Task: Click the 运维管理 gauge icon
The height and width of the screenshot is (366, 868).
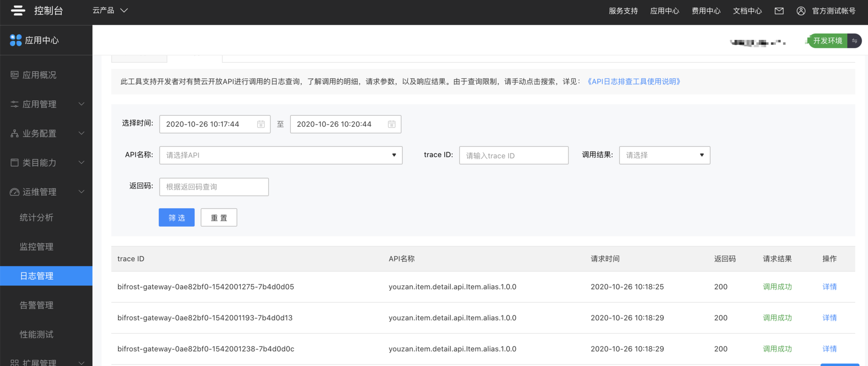Action: (x=14, y=192)
